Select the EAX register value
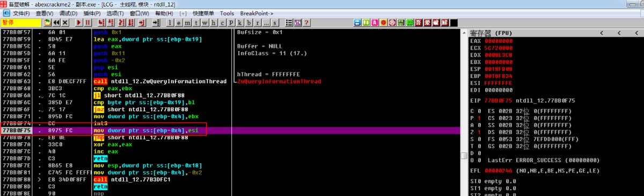The height and width of the screenshot is (196, 644). 499,41
